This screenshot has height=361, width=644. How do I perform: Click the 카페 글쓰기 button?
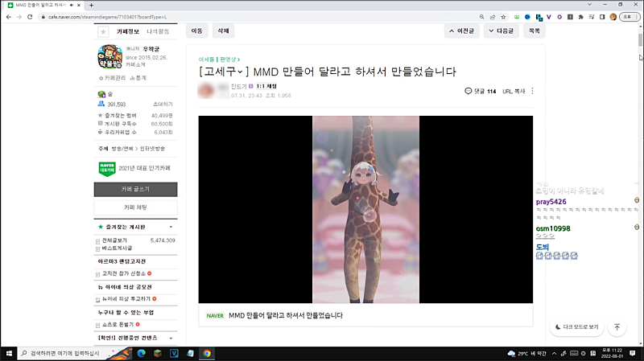click(135, 189)
